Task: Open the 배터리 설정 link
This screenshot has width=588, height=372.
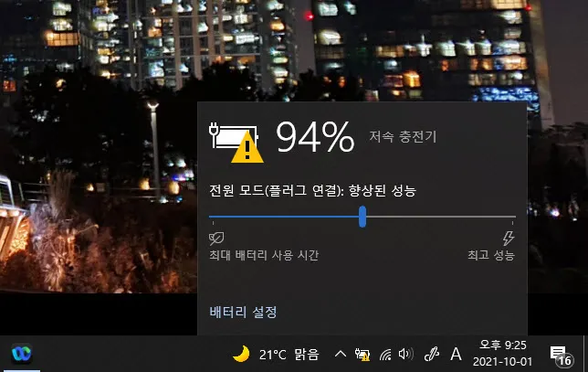Action: [x=243, y=312]
